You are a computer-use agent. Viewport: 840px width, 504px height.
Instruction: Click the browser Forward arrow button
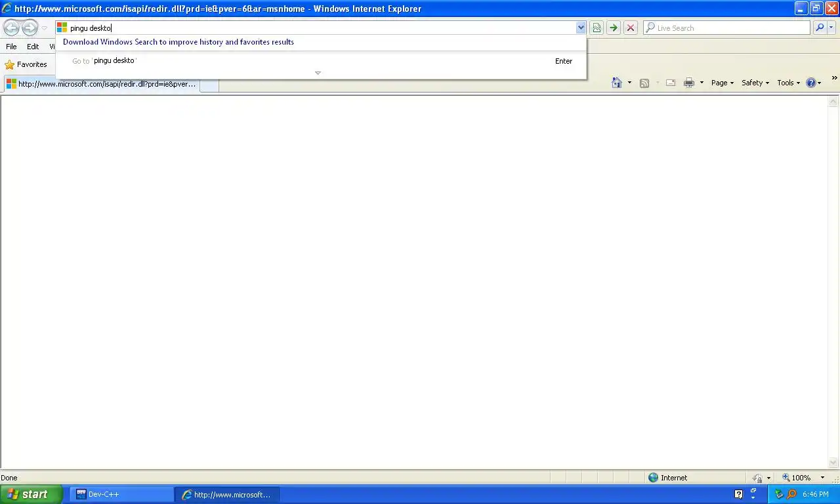(30, 28)
